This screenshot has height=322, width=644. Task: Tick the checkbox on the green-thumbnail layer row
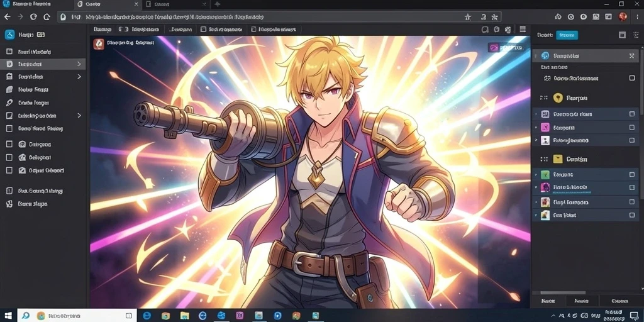[632, 175]
